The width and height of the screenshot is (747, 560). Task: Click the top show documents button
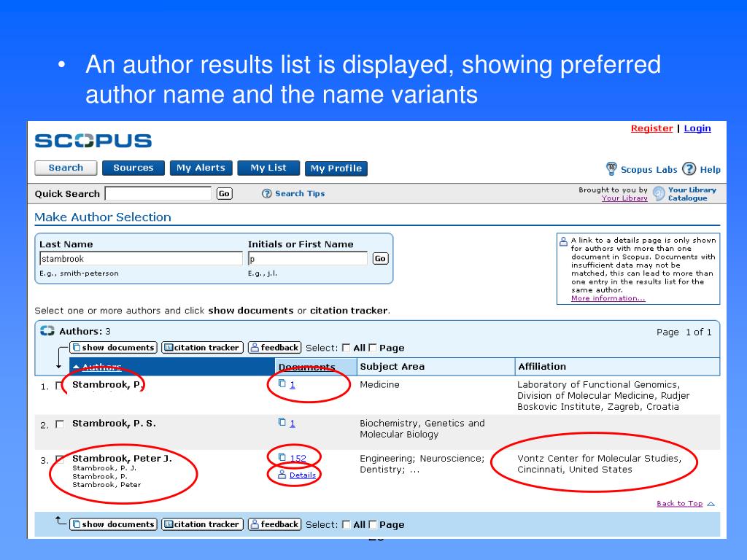[113, 348]
